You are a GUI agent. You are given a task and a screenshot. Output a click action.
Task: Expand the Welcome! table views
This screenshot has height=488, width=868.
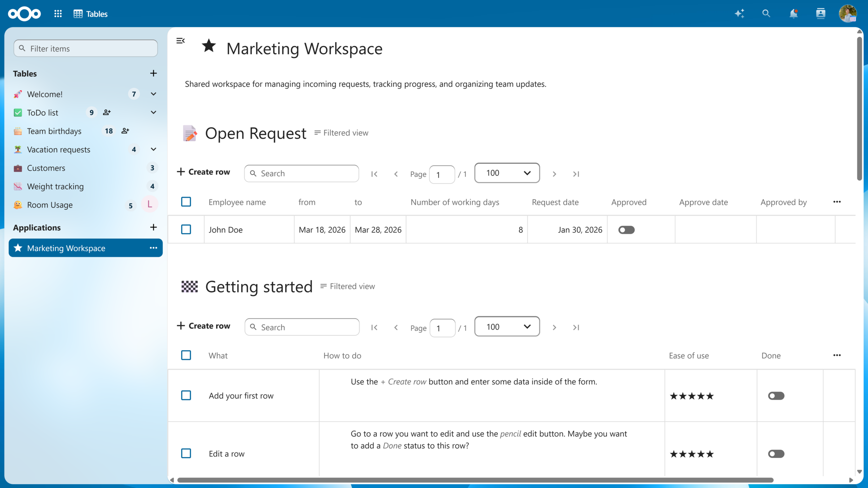153,94
